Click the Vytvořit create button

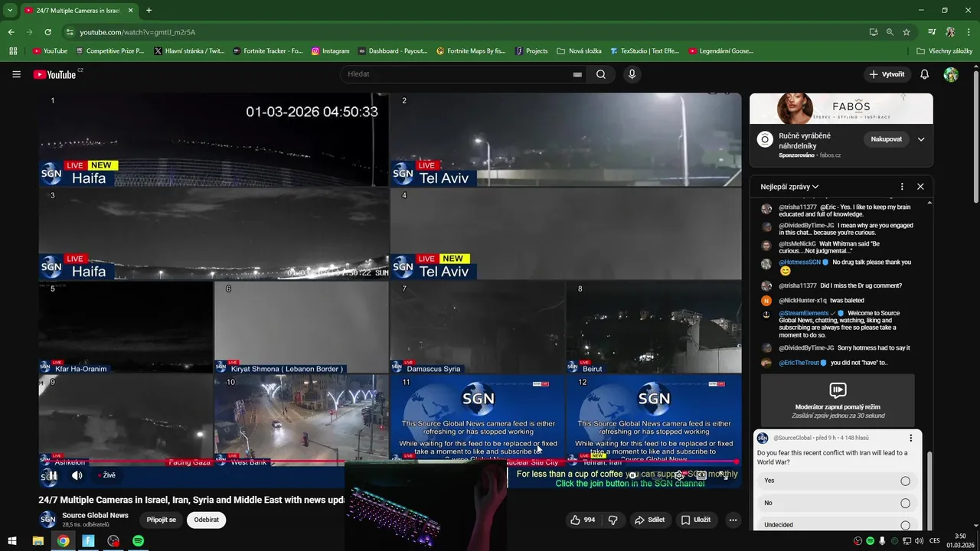[x=887, y=74]
